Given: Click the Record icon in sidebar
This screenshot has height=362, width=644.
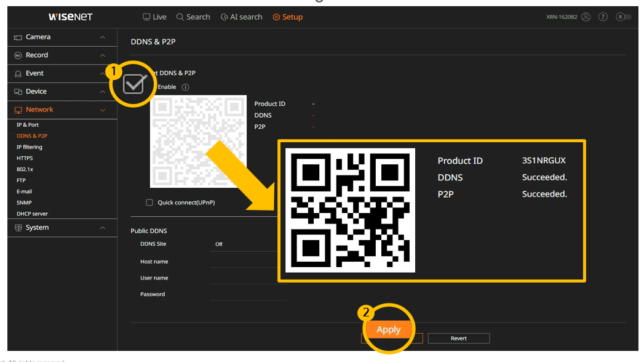Looking at the screenshot, I should point(18,55).
